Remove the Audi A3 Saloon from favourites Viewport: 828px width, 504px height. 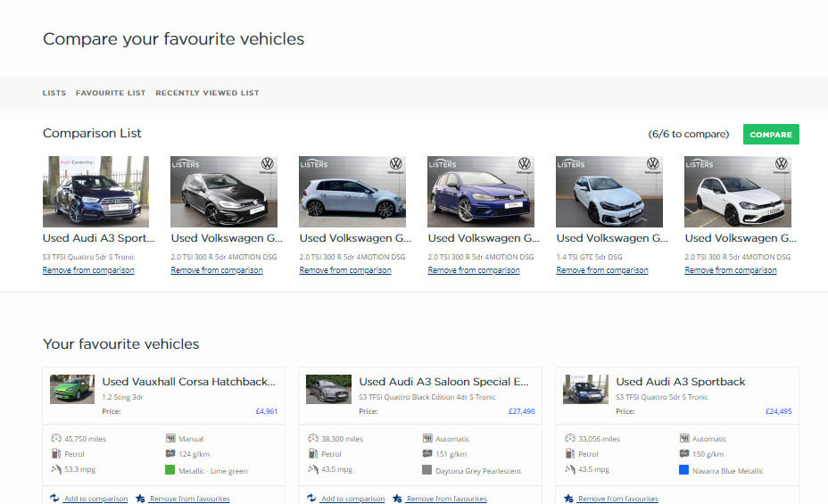[447, 499]
